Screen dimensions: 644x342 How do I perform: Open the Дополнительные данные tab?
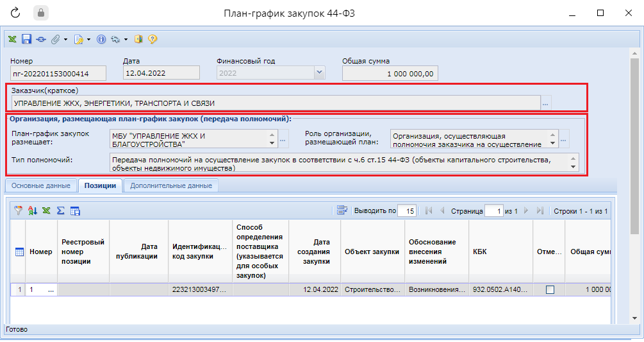pyautogui.click(x=170, y=186)
